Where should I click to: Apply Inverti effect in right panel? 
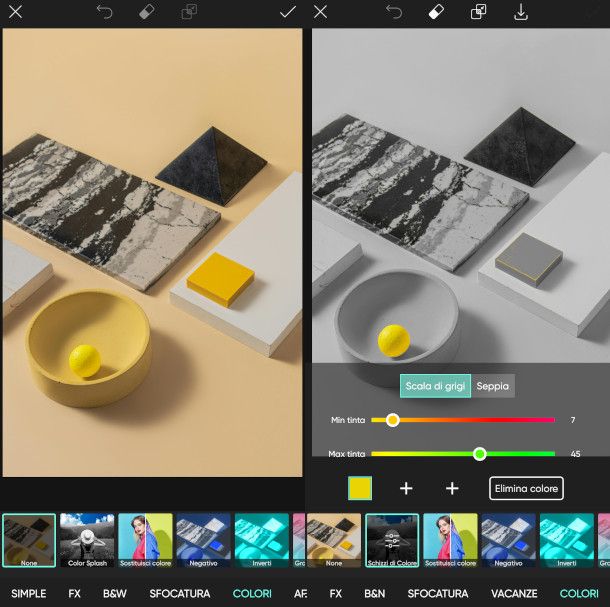click(x=567, y=540)
